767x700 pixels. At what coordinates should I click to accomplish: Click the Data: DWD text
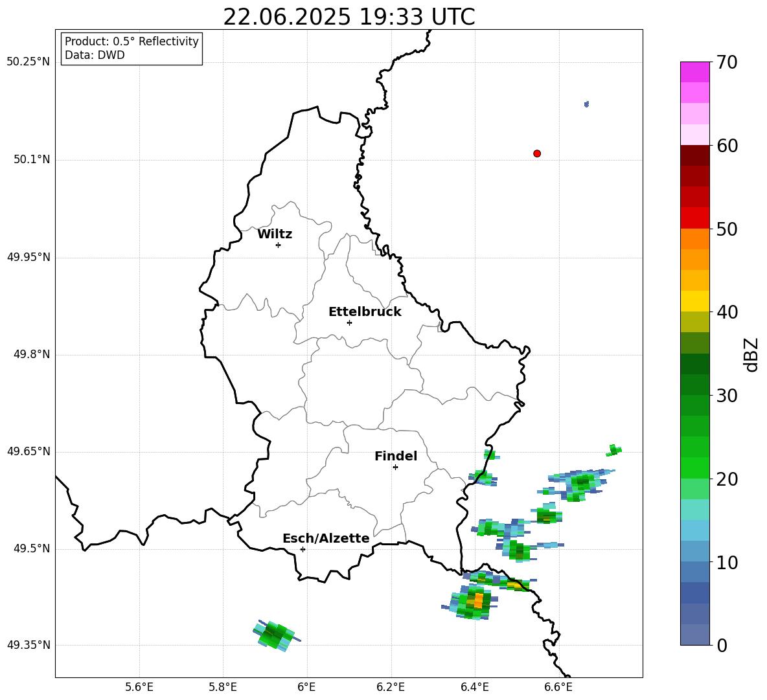[x=95, y=55]
